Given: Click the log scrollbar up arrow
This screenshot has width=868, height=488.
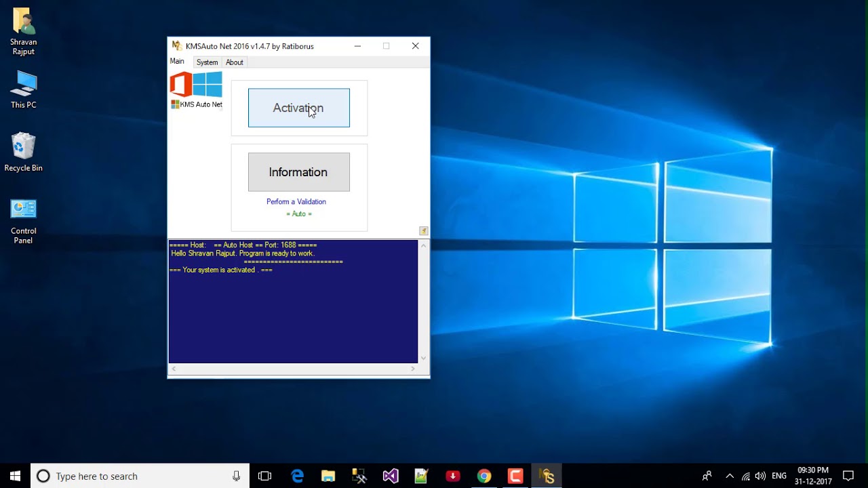Looking at the screenshot, I should 424,245.
